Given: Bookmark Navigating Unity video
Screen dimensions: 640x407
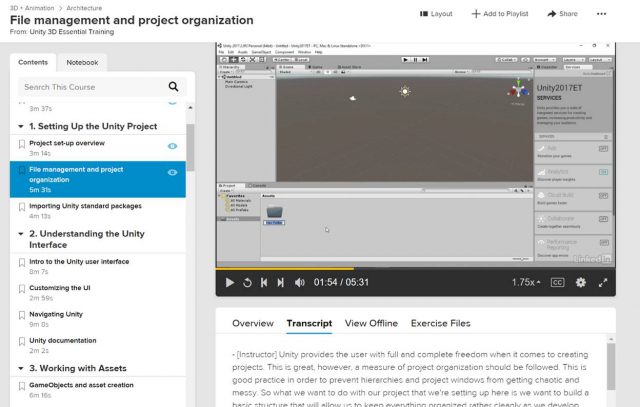Looking at the screenshot, I should coord(22,315).
